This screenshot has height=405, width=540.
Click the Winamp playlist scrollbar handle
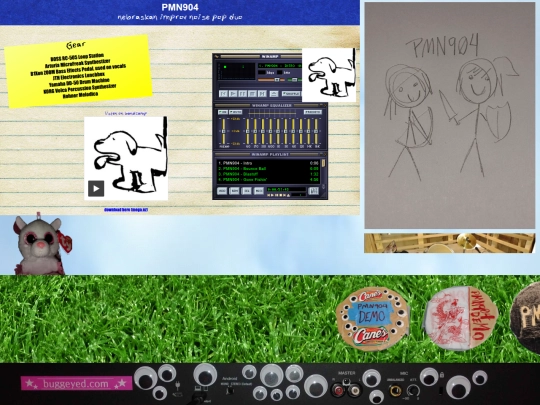coord(323,163)
